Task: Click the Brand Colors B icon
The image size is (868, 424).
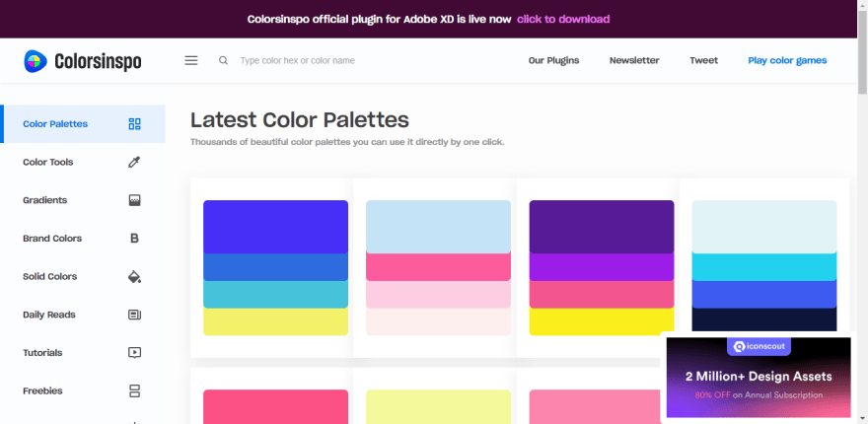Action: 134,239
